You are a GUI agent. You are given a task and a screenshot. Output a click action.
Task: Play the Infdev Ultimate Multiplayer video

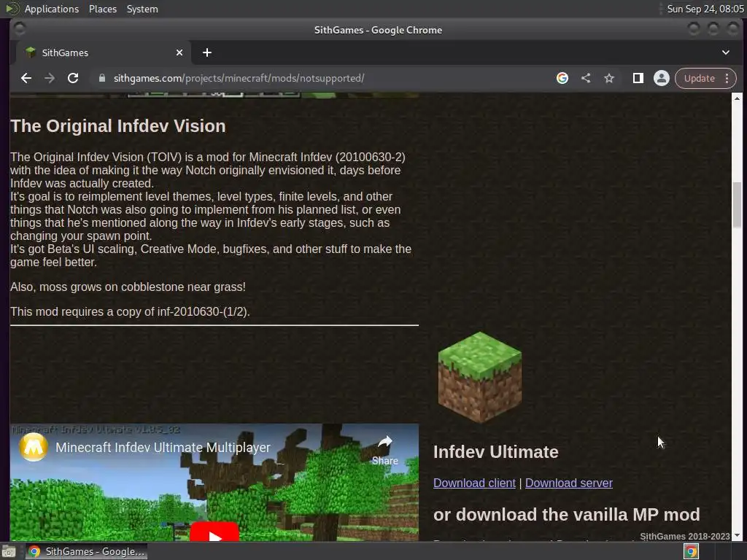(x=214, y=532)
